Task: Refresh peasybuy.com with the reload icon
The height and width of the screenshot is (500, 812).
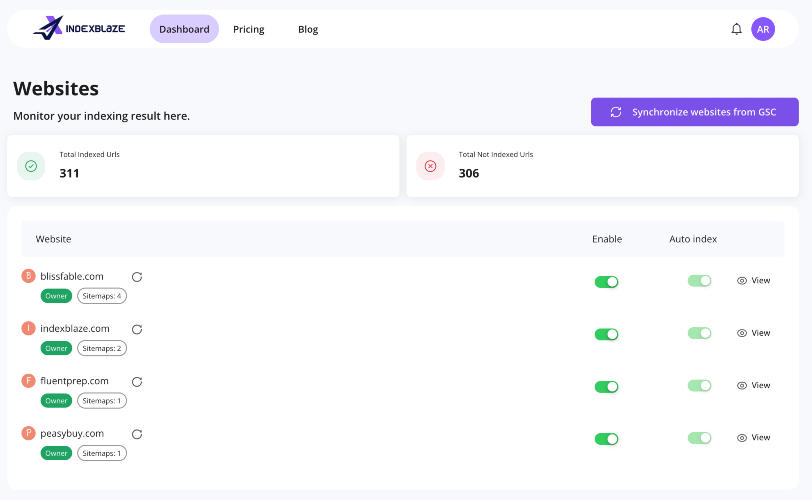Action: 137,434
